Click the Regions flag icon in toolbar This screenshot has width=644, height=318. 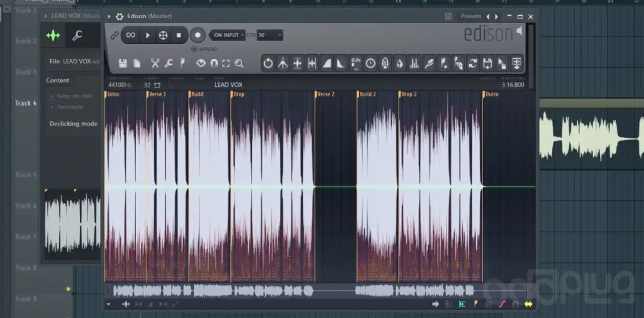pyautogui.click(x=182, y=63)
